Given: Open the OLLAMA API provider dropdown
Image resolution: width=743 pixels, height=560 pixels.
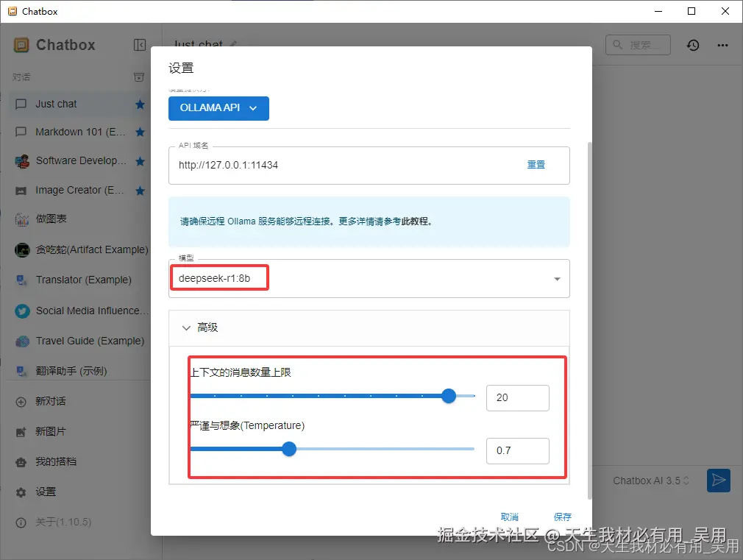Looking at the screenshot, I should [218, 108].
